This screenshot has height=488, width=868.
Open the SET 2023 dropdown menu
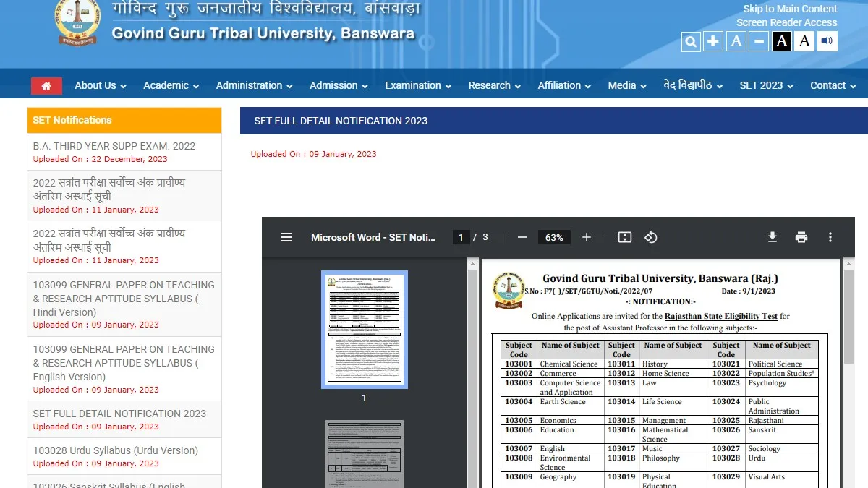coord(765,85)
